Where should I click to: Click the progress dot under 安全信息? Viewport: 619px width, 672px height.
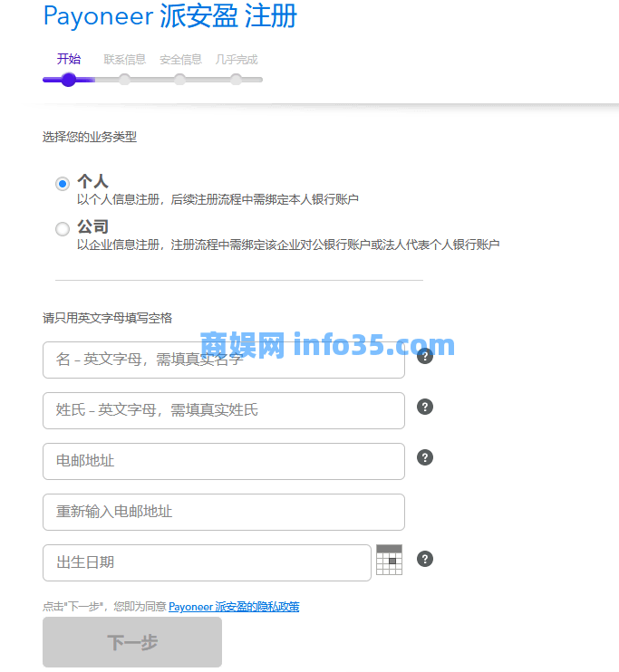(x=180, y=80)
